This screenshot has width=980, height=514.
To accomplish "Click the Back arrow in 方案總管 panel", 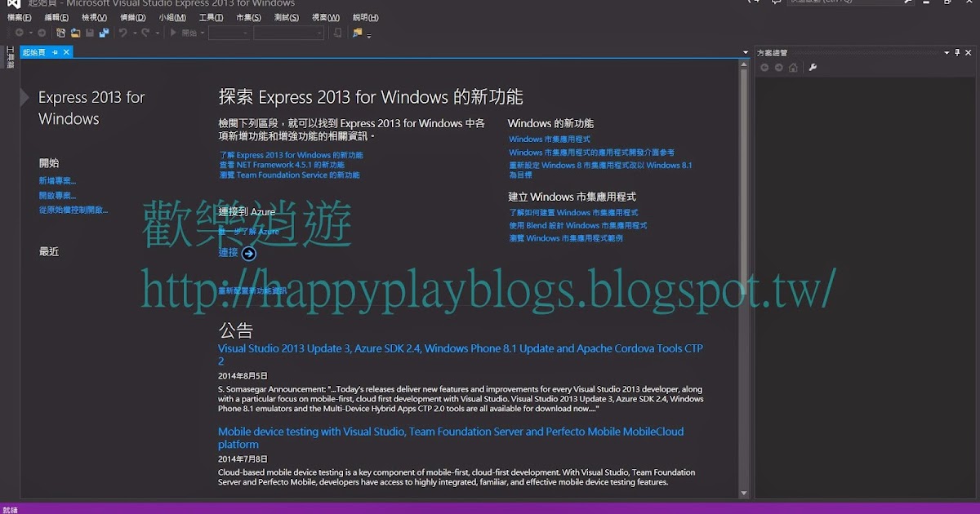I will (764, 68).
